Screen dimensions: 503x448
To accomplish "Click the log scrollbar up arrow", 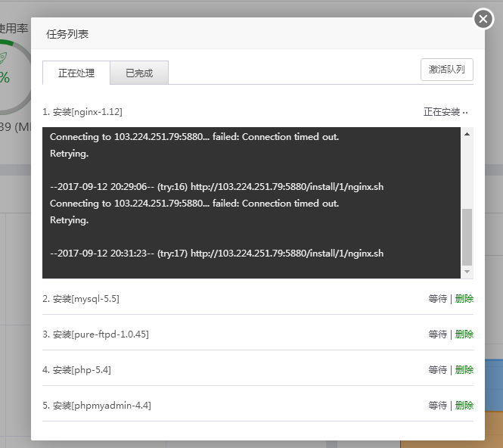I will pos(467,134).
